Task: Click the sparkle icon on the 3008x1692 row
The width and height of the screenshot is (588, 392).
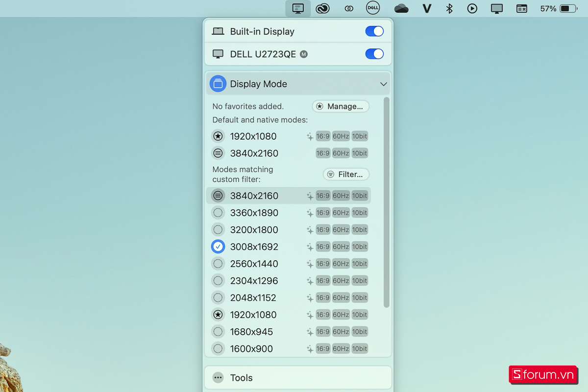Action: pos(310,247)
